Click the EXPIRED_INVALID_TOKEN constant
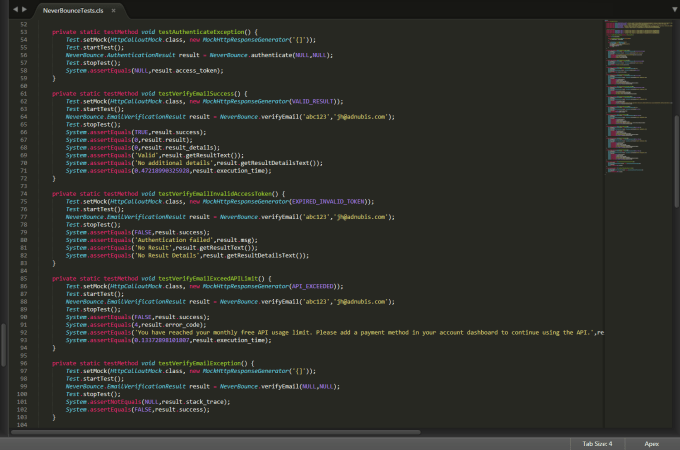 [328, 202]
